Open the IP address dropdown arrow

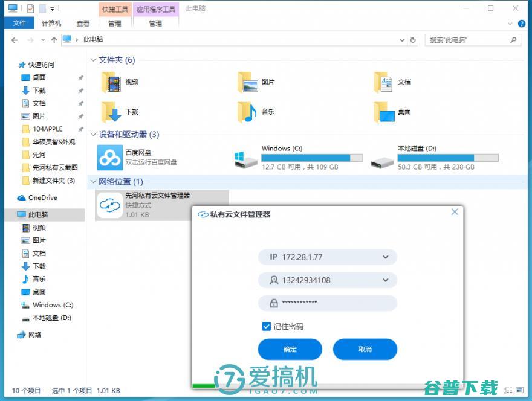[386, 257]
